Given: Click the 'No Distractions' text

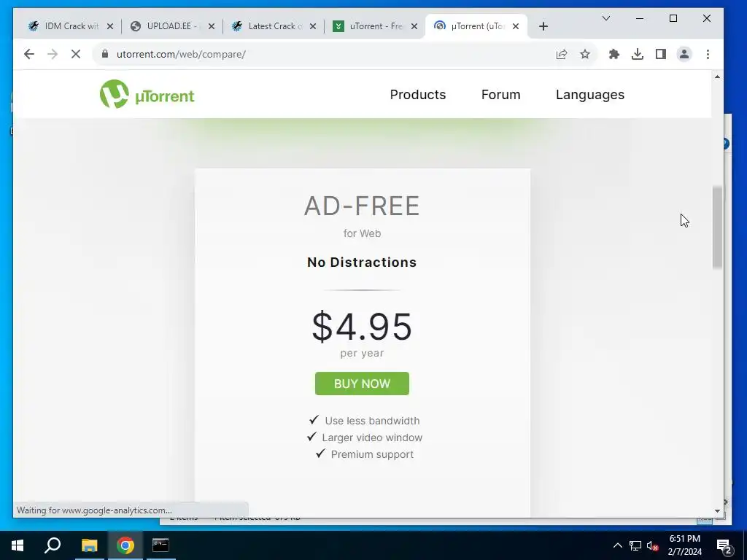Looking at the screenshot, I should (x=362, y=262).
